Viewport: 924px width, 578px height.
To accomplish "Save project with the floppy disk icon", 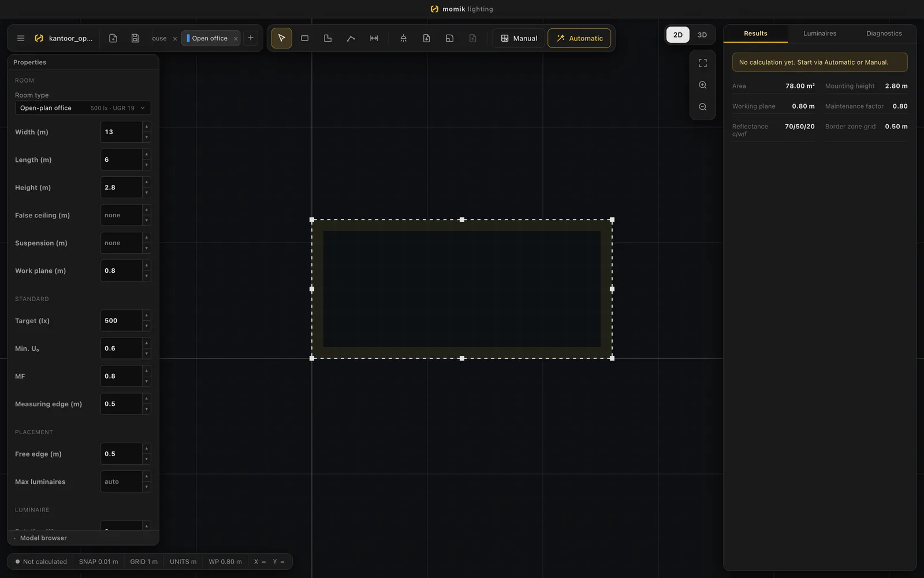I will click(135, 38).
